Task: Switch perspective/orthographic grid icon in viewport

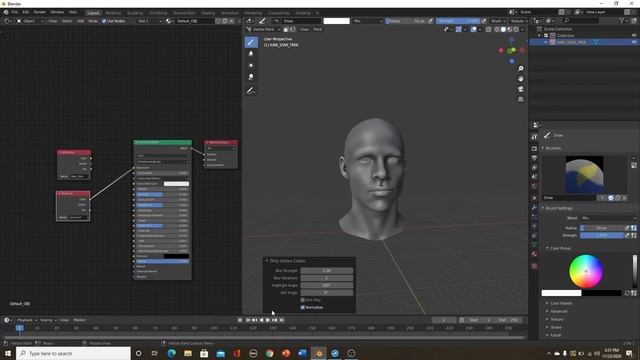Action: point(520,99)
